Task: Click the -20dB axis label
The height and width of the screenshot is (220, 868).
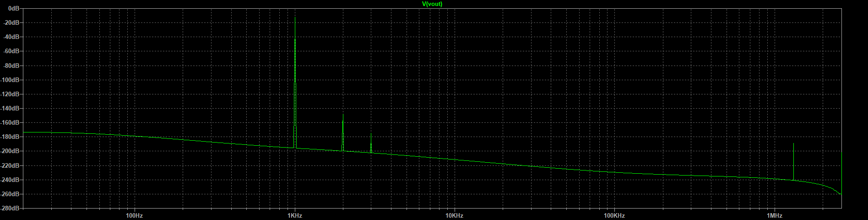Action: coord(12,22)
